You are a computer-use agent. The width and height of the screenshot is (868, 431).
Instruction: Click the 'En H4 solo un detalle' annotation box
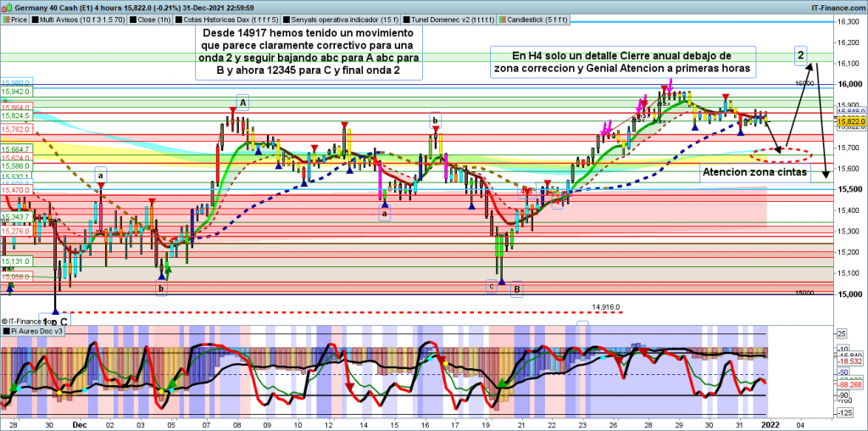[x=622, y=61]
